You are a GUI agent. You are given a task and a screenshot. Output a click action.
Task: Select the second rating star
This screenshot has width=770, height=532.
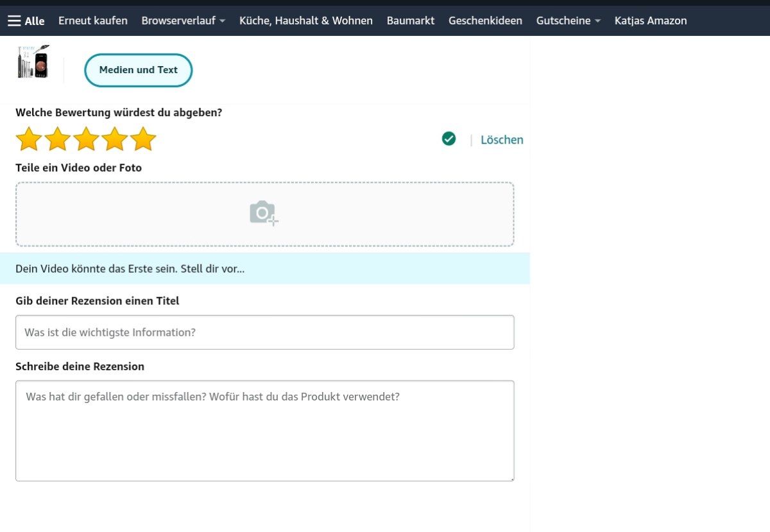(57, 139)
